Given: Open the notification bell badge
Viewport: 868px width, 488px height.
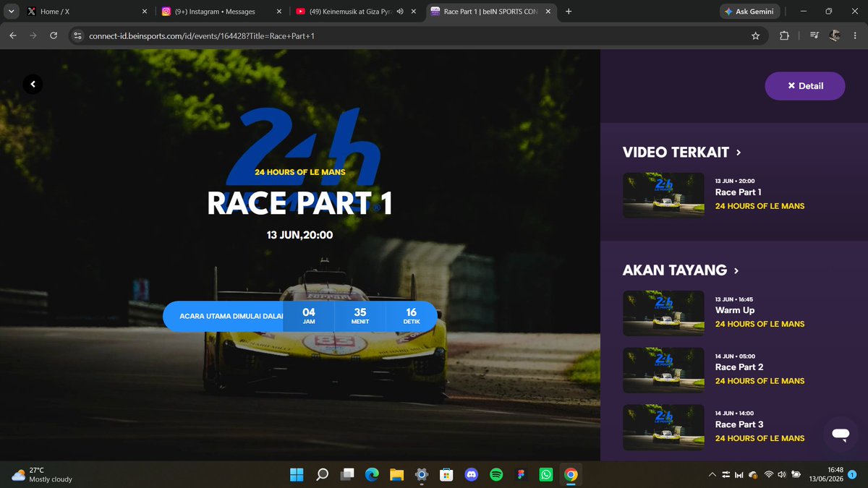Looking at the screenshot, I should 852,474.
